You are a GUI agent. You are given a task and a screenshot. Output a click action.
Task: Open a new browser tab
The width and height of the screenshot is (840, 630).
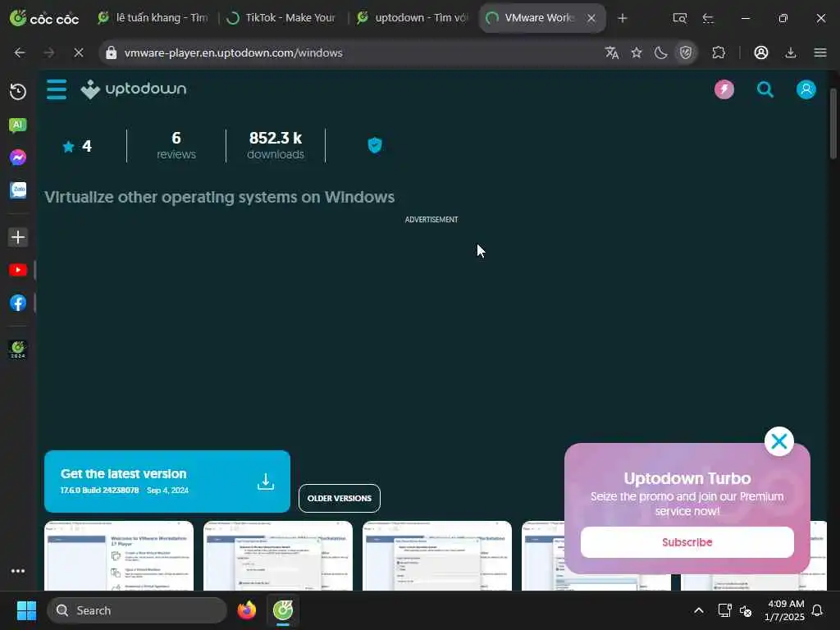(x=622, y=18)
